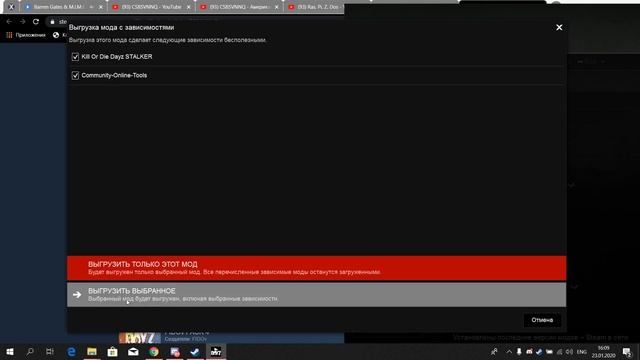The height and width of the screenshot is (360, 640).
Task: Switch to the first CSBSVNNQ YouTube tab
Action: tap(151, 7)
